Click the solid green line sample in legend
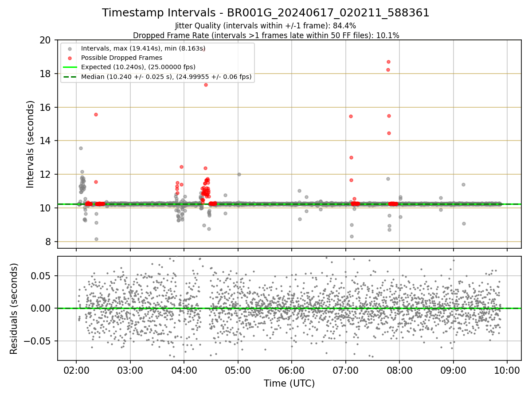This screenshot has height=399, width=532. [70, 67]
